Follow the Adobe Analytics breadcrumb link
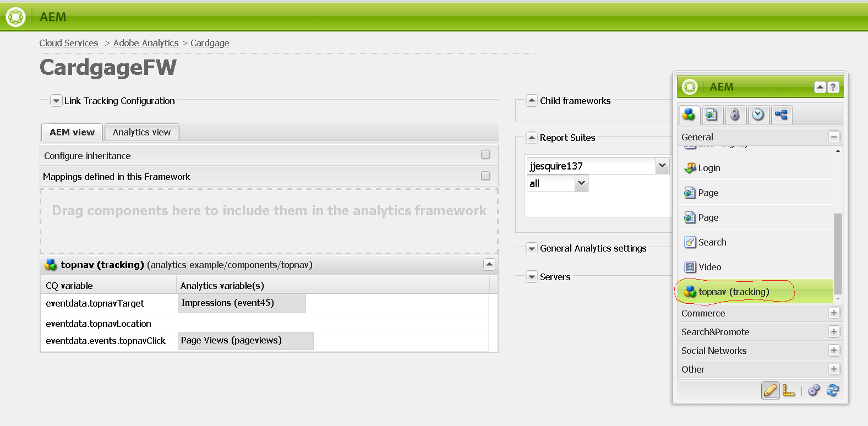 point(146,43)
